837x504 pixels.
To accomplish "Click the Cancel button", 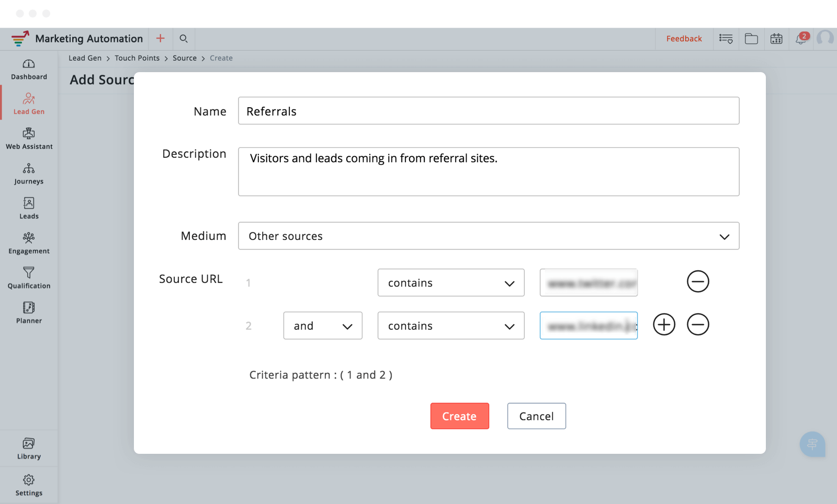I will coord(536,416).
